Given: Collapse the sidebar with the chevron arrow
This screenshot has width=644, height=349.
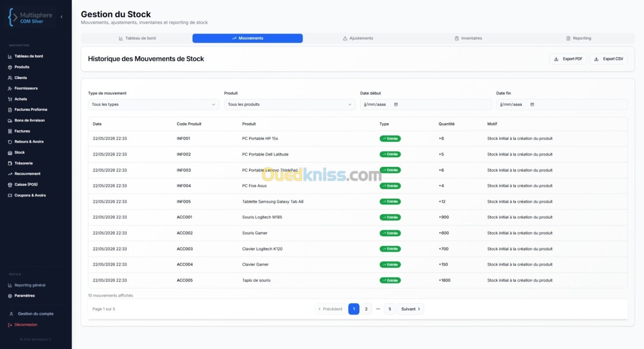Looking at the screenshot, I should pyautogui.click(x=62, y=17).
